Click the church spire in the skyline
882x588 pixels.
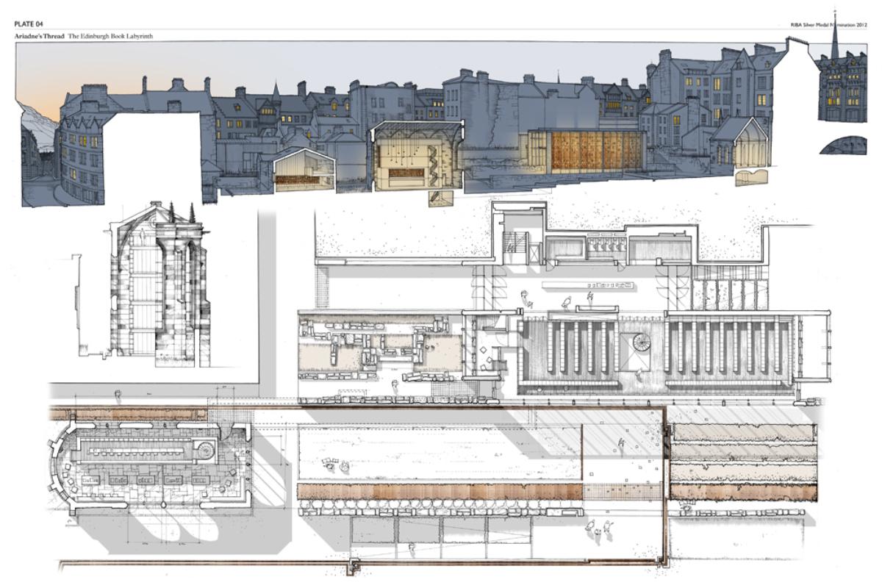836,46
